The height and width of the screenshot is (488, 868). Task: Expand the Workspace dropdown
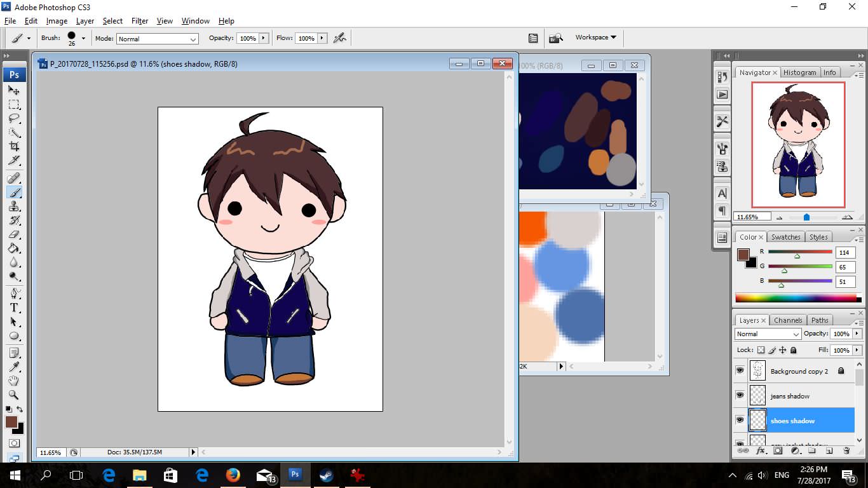595,37
